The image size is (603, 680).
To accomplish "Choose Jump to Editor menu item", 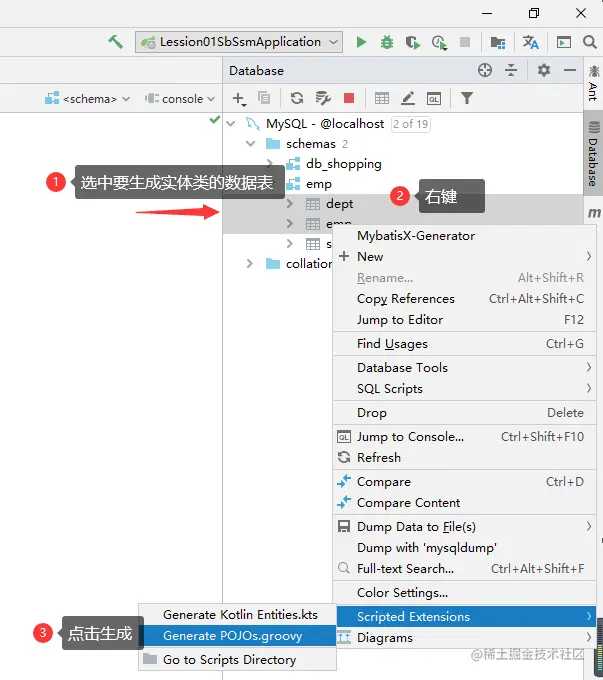I will 464,320.
